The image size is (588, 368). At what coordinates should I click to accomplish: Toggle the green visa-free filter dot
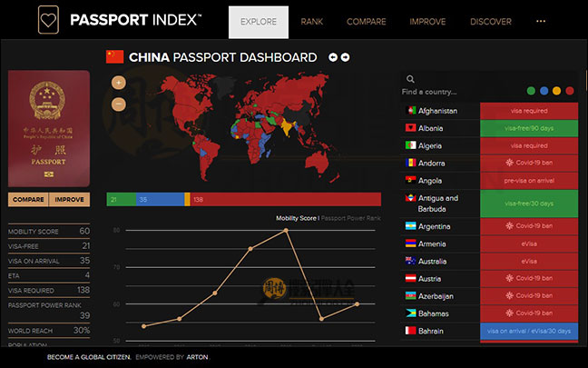(531, 91)
